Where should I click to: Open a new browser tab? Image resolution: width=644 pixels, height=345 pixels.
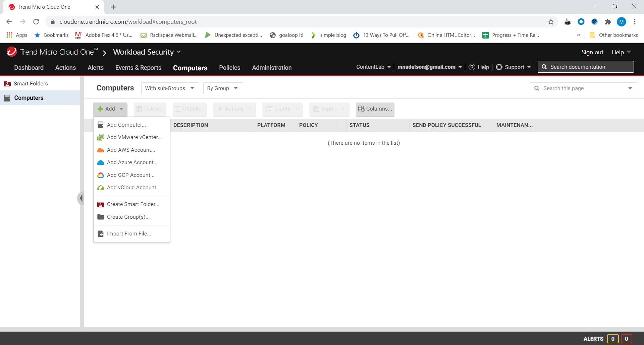point(113,7)
